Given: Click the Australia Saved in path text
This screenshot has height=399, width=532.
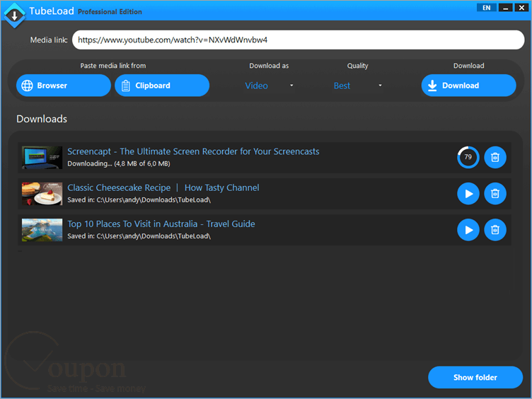Looking at the screenshot, I should (x=139, y=236).
